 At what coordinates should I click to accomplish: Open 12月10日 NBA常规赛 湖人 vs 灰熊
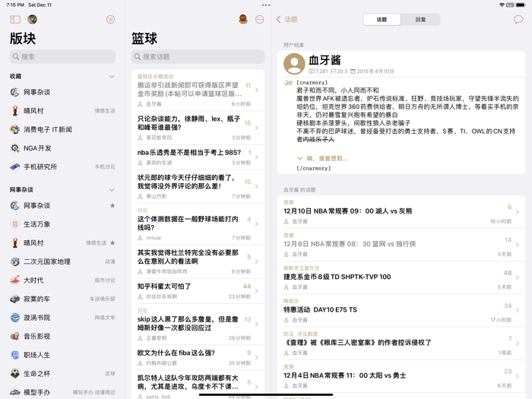401,212
